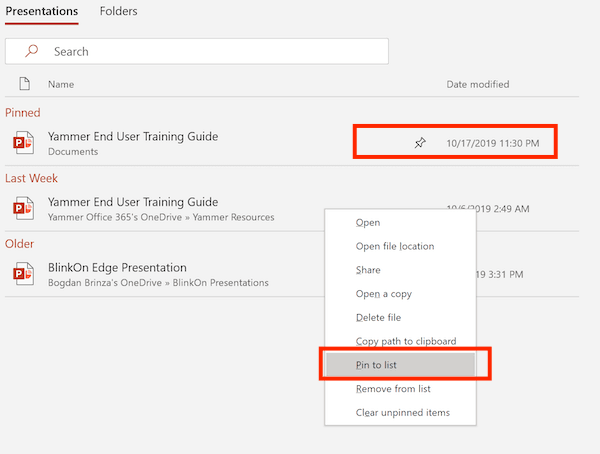Click Bogdan Brinza's OneDrive path text
600x454 pixels.
click(158, 283)
